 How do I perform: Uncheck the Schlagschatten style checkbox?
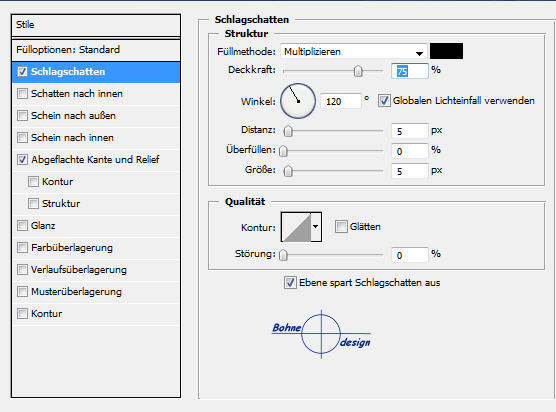point(22,72)
